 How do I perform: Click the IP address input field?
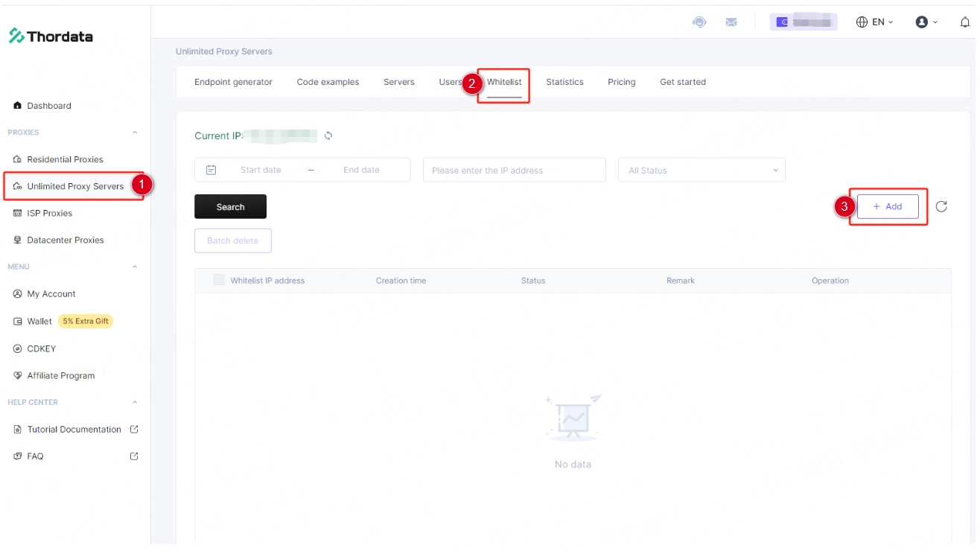[515, 170]
